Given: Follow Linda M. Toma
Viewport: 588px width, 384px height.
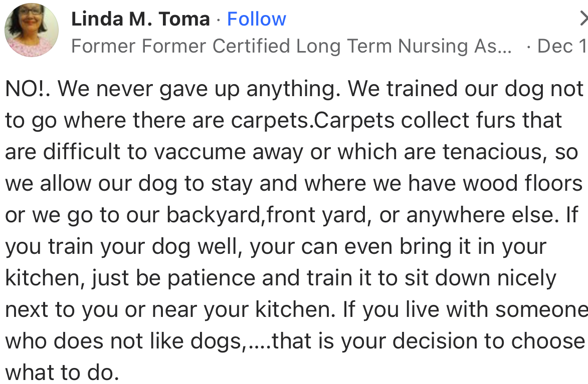Looking at the screenshot, I should click(257, 19).
